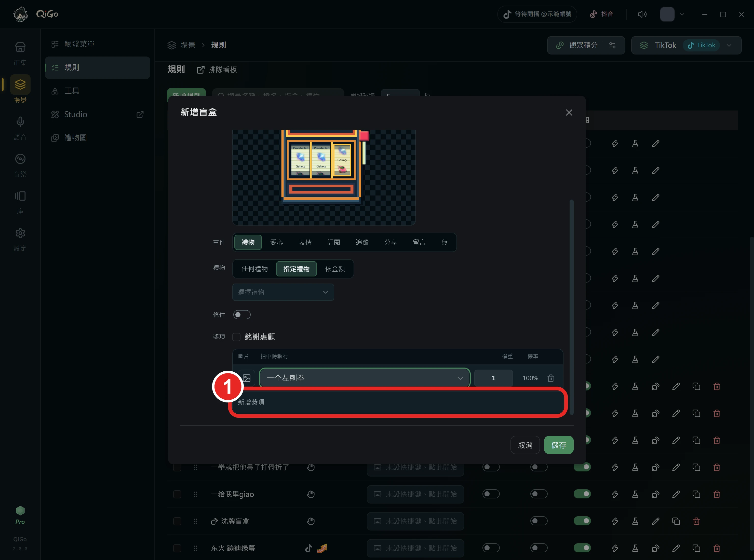Image resolution: width=754 pixels, height=560 pixels.
Task: Click the weight input field showing 1
Action: [x=493, y=378]
